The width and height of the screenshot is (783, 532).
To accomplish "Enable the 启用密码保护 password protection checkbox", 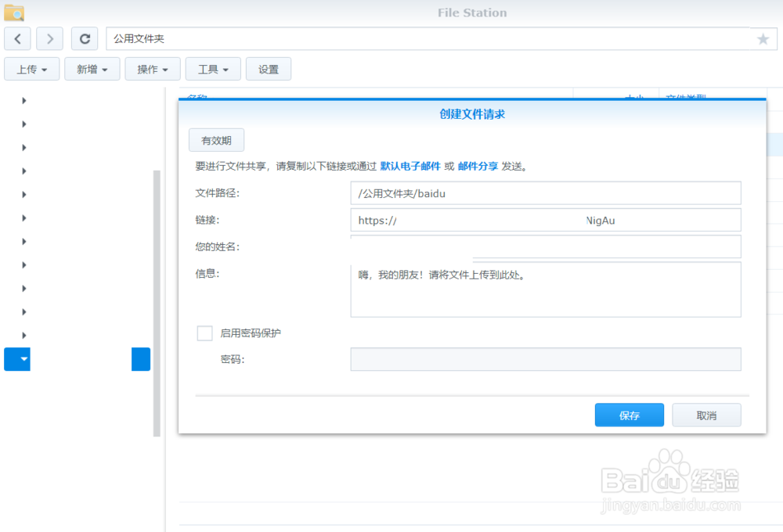I will (x=204, y=332).
